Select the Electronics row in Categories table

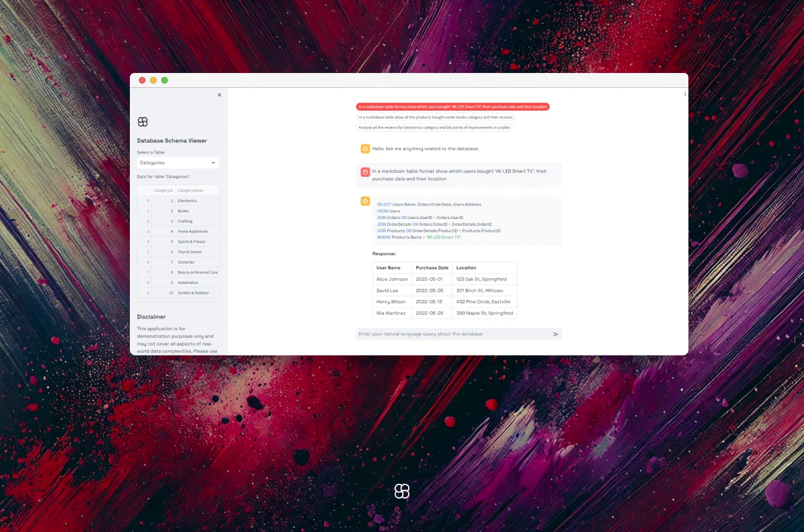178,200
